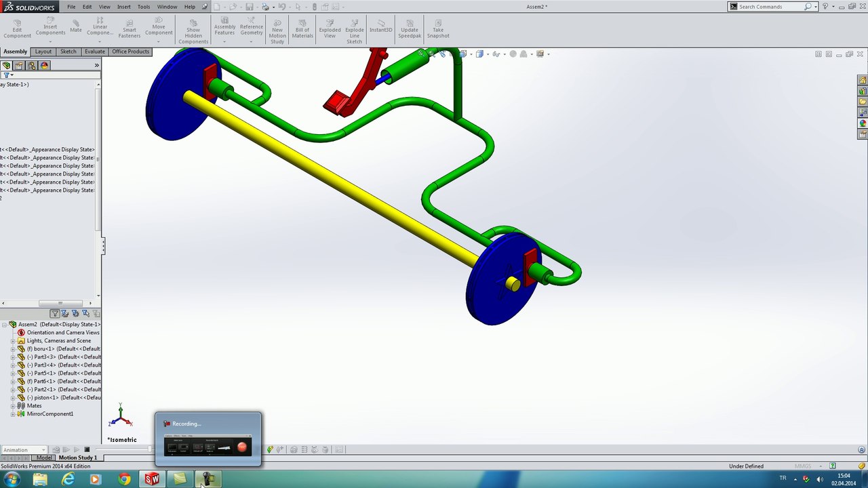Screen dimensions: 868x488
Task: Open the Appearances task pane icon
Action: click(x=863, y=123)
